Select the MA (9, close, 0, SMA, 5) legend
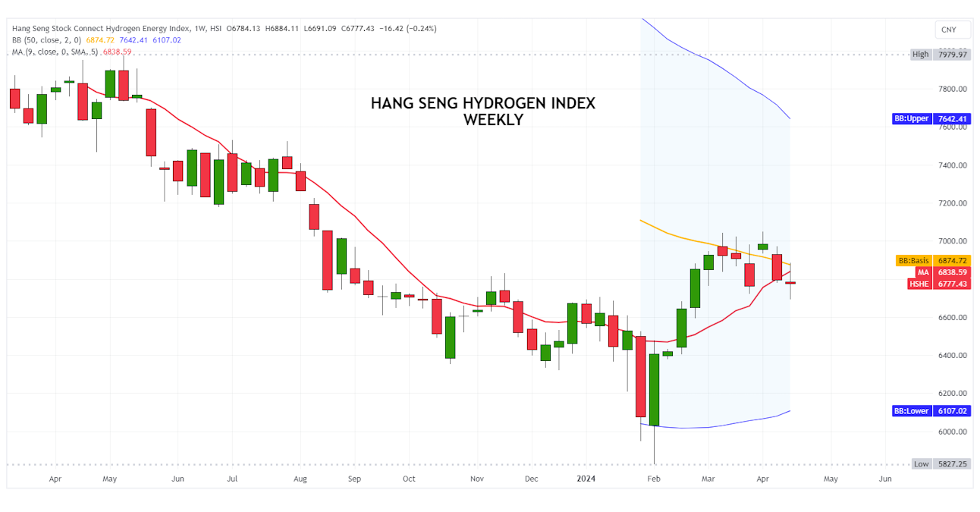Screen dimensions: 980x512 point(55,52)
